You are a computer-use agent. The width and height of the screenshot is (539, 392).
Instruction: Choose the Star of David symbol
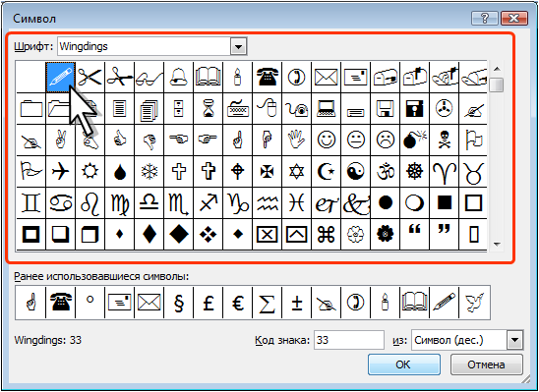pos(296,171)
